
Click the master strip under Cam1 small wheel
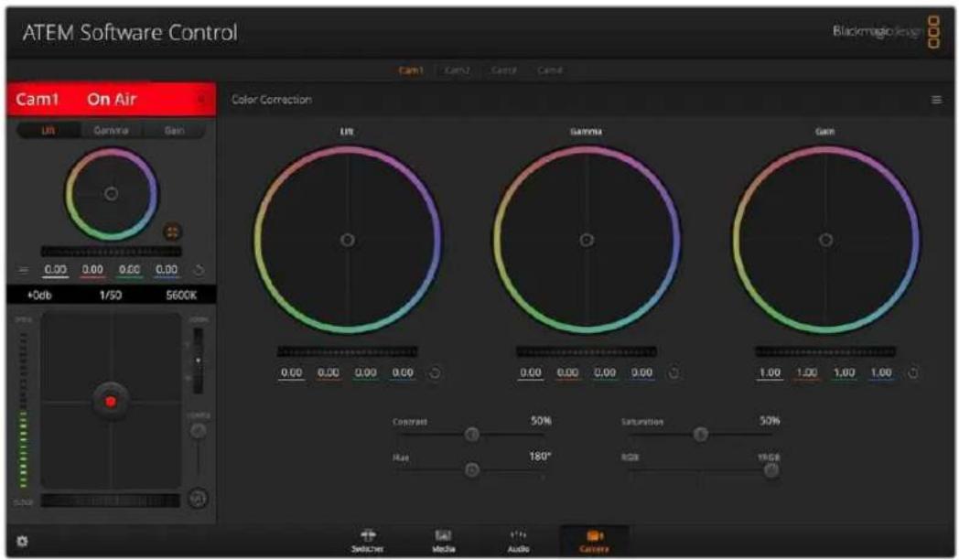(x=111, y=252)
